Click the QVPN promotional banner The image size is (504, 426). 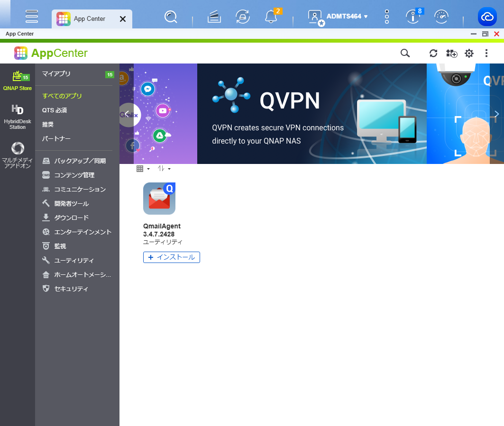click(312, 114)
